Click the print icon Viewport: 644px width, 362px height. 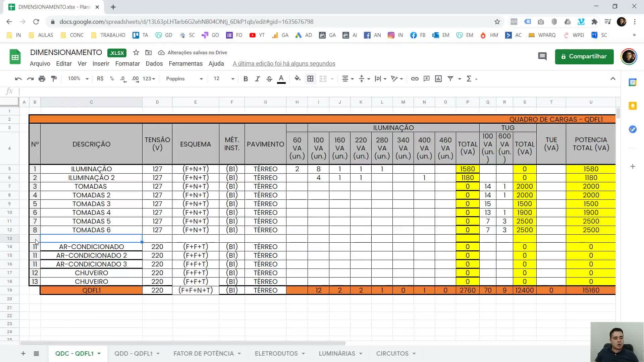pyautogui.click(x=42, y=79)
